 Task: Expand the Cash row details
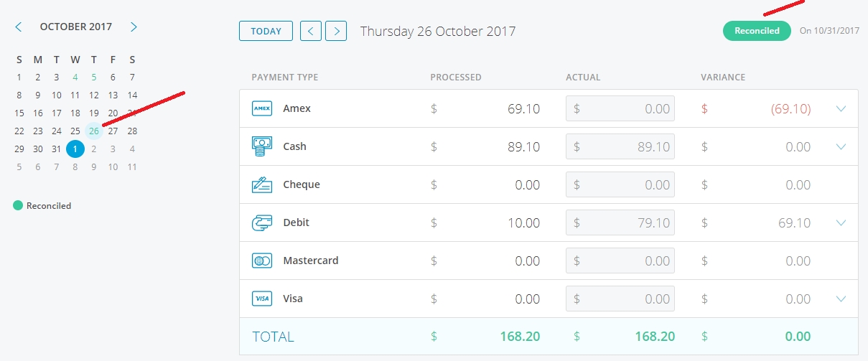click(x=841, y=146)
